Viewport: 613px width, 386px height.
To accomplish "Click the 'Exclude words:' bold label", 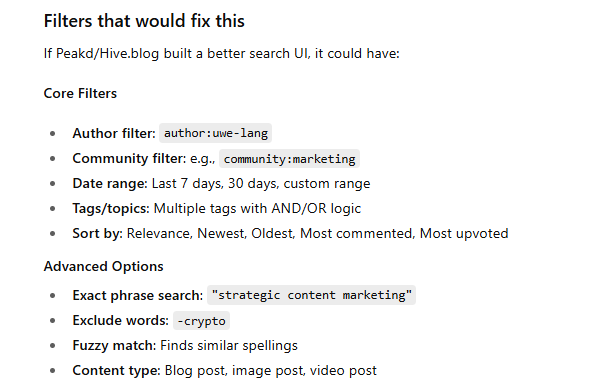I will point(120,320).
